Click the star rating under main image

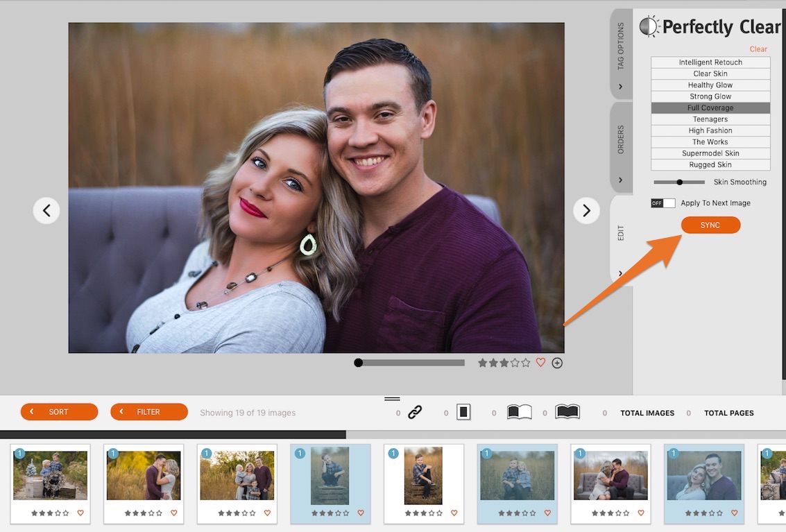(x=504, y=363)
